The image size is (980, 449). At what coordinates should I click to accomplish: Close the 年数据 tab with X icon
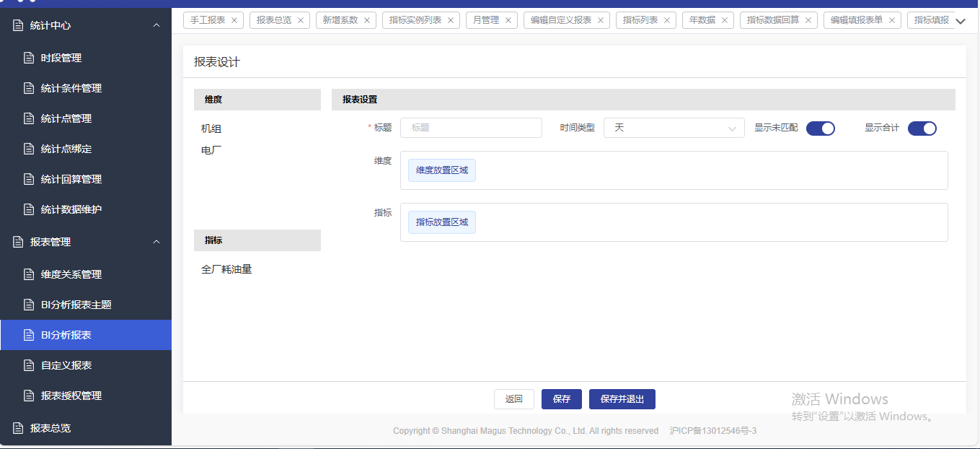click(x=725, y=20)
